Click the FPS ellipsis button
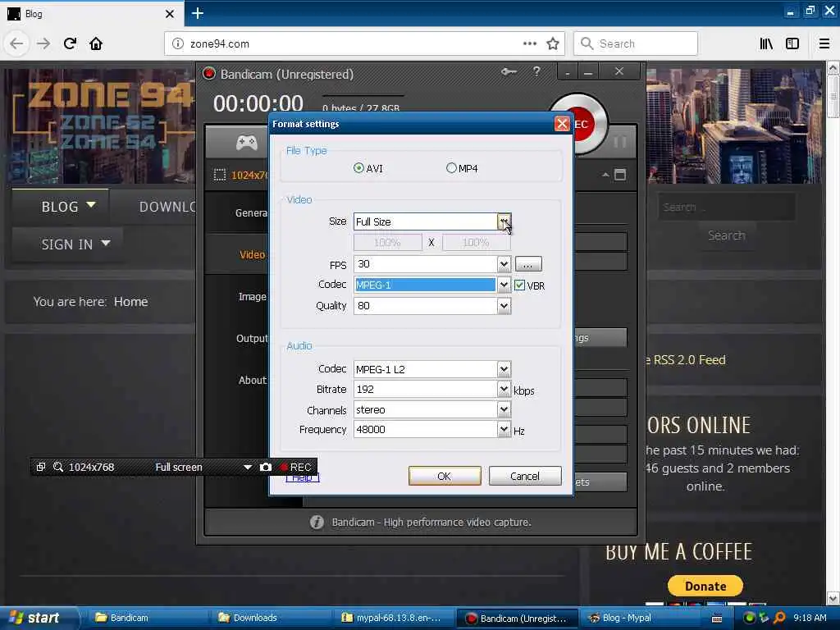 pos(528,264)
